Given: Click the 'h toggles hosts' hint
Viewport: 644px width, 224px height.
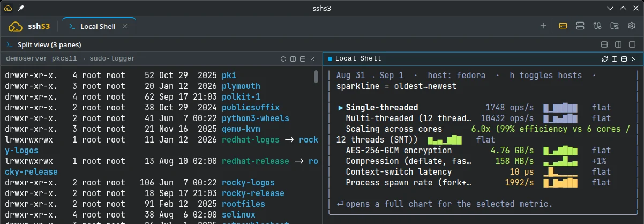Looking at the screenshot, I should (x=546, y=76).
